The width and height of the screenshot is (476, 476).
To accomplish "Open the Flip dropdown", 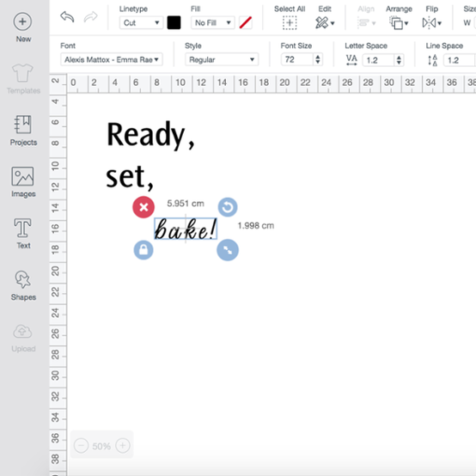I will (x=431, y=22).
